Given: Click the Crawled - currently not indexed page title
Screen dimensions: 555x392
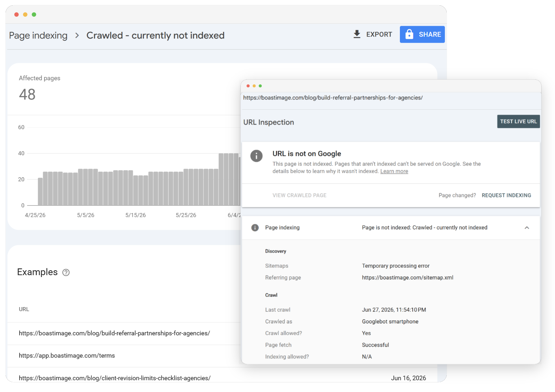Looking at the screenshot, I should (x=155, y=35).
